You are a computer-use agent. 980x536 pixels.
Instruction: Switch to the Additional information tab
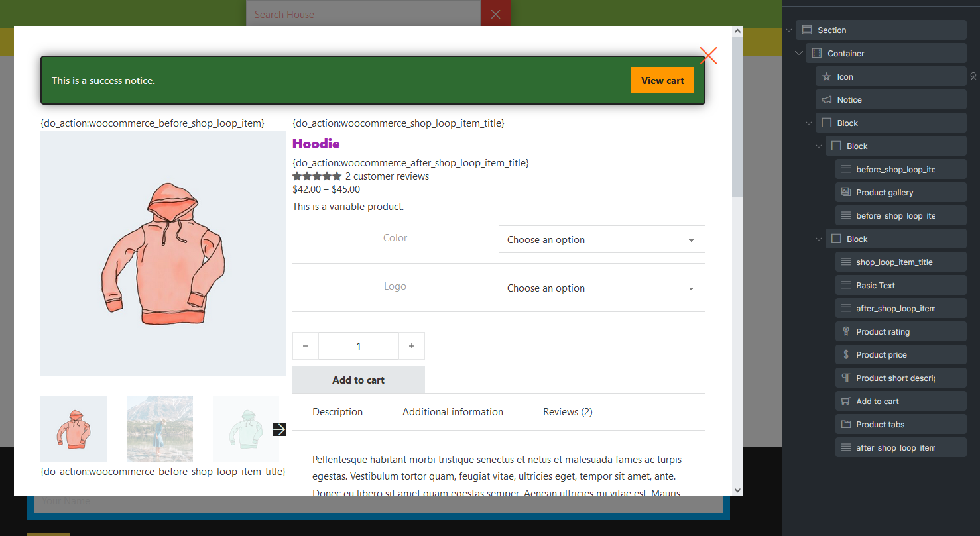(452, 412)
